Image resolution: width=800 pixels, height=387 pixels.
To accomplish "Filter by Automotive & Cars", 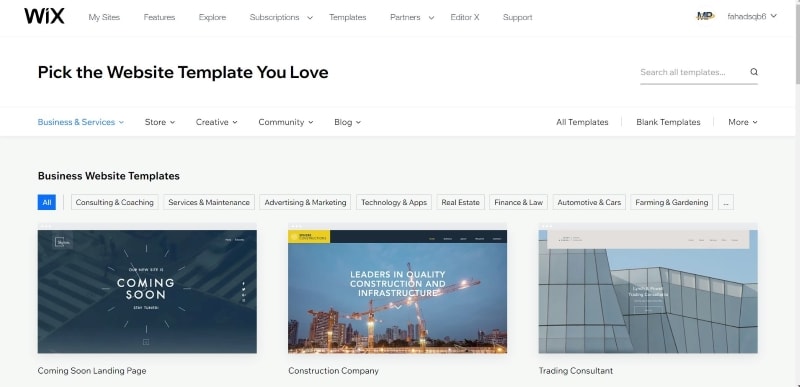I will point(589,202).
